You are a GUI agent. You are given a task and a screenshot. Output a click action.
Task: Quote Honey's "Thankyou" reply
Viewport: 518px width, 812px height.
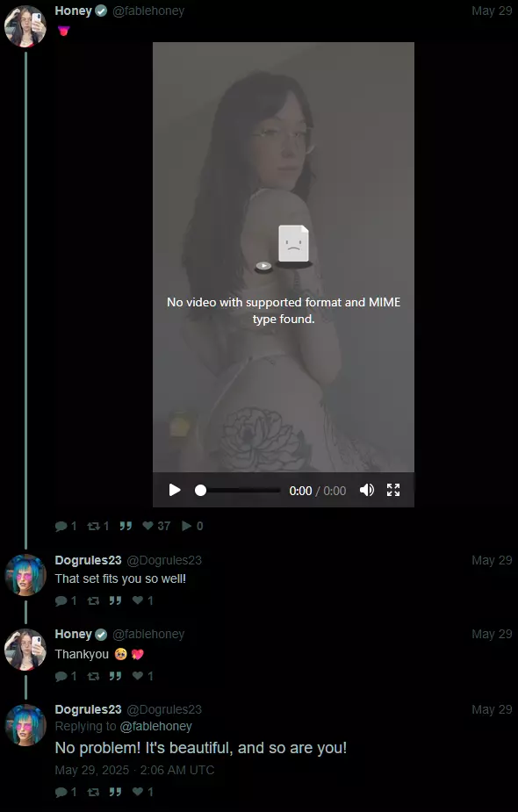click(115, 676)
